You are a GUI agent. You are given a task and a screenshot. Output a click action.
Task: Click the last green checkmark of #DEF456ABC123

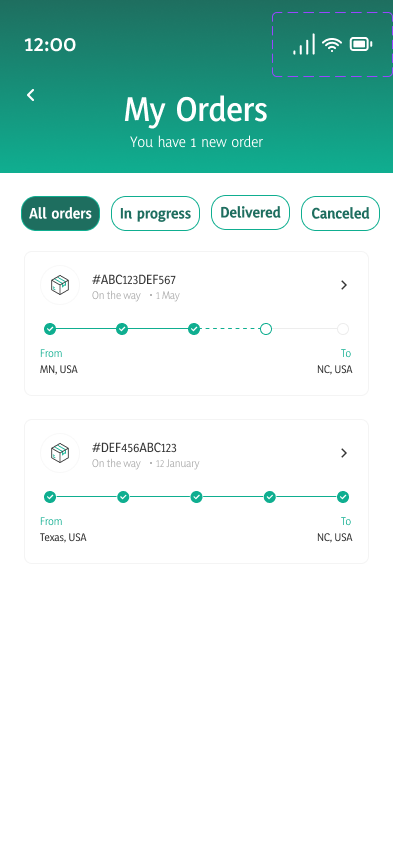(x=342, y=497)
